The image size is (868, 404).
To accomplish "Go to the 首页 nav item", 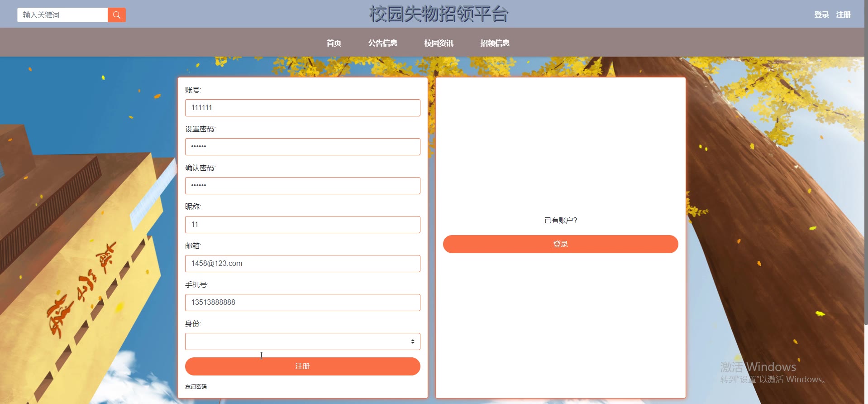I will coord(334,43).
